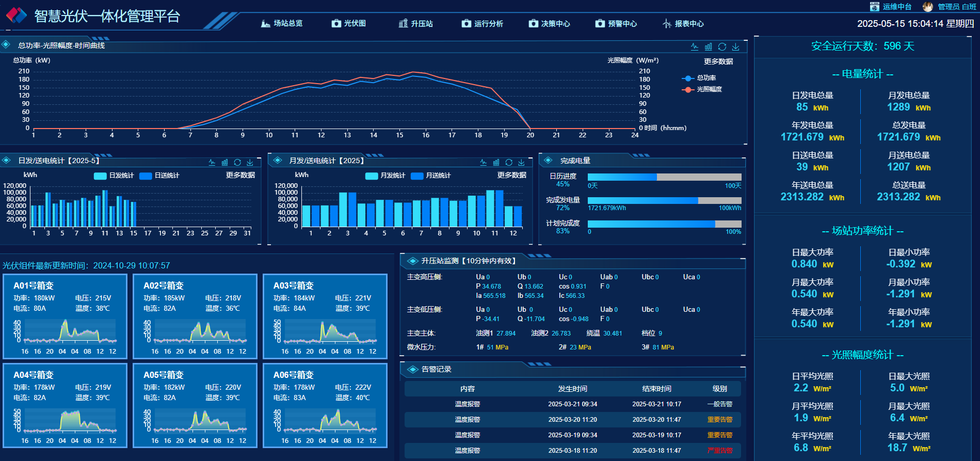The width and height of the screenshot is (980, 461).
Task: Open 更多数据 in daily generation panel
Action: click(x=240, y=175)
